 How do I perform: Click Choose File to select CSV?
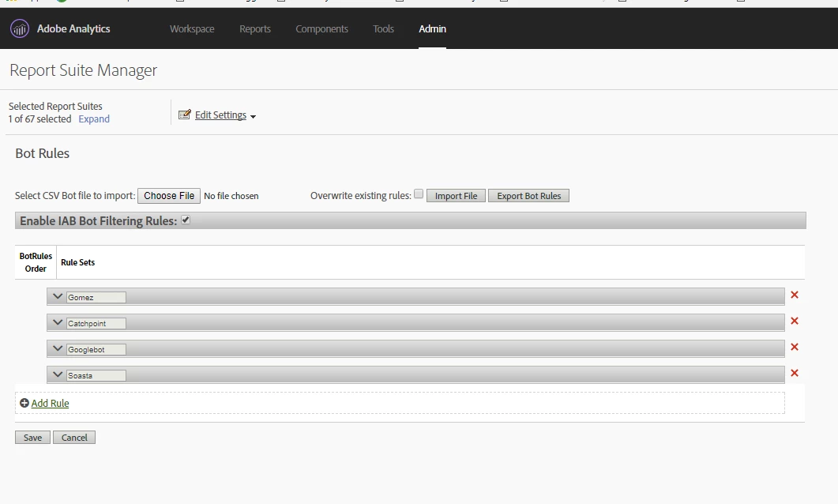tap(169, 196)
